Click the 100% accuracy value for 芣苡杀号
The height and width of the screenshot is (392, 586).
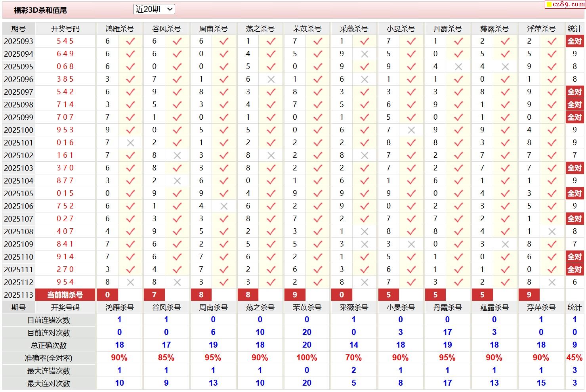click(307, 358)
